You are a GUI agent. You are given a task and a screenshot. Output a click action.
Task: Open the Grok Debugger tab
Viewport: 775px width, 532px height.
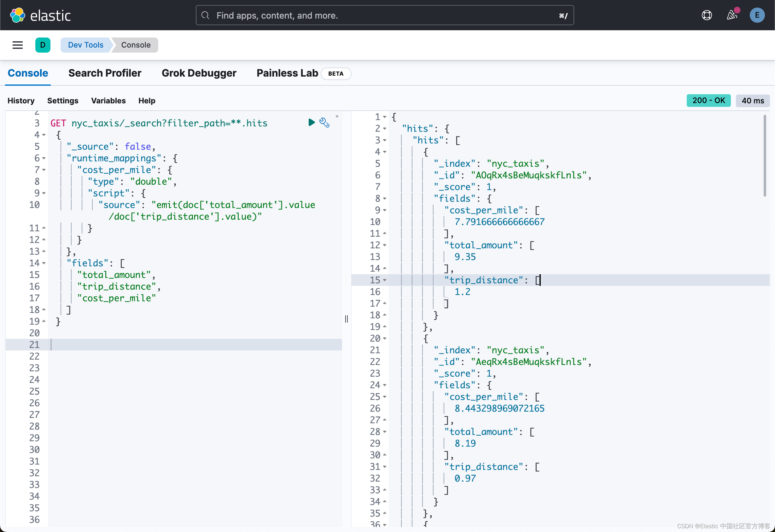[199, 73]
